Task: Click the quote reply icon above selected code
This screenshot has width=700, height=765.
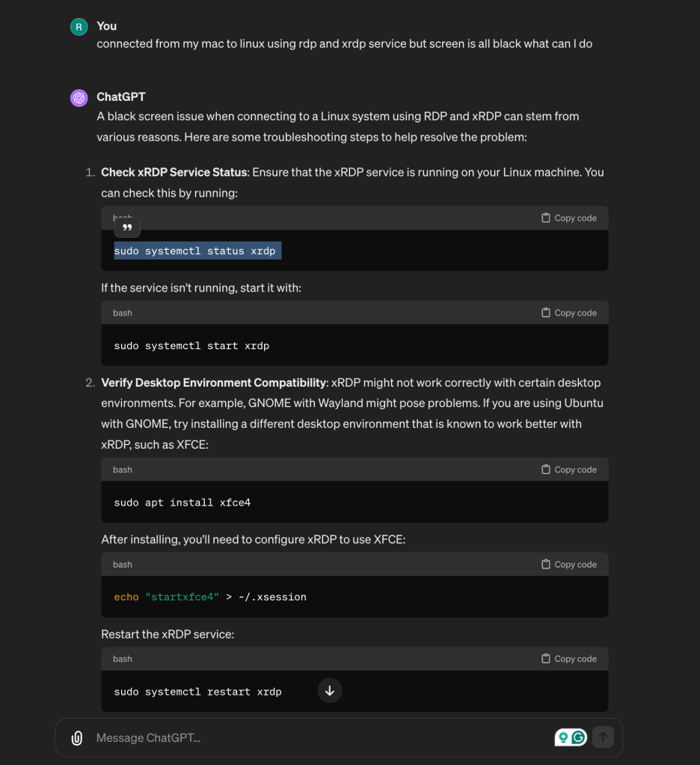Action: [127, 227]
